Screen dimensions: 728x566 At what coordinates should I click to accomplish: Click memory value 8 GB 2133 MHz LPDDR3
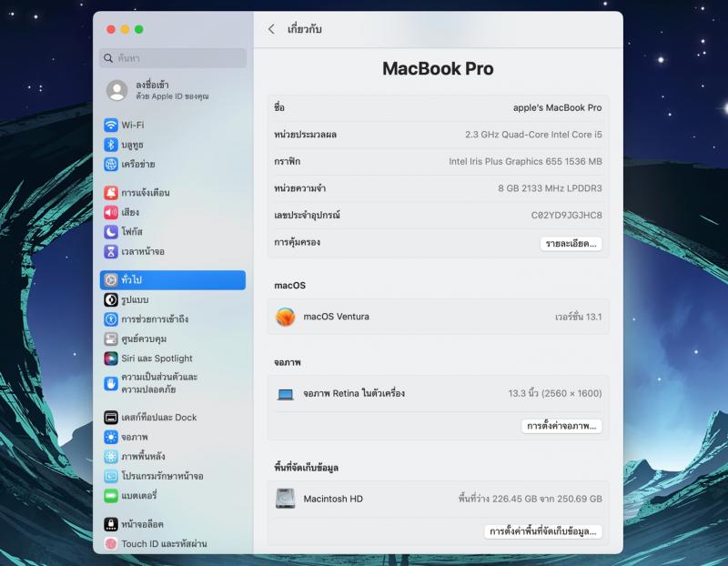550,188
